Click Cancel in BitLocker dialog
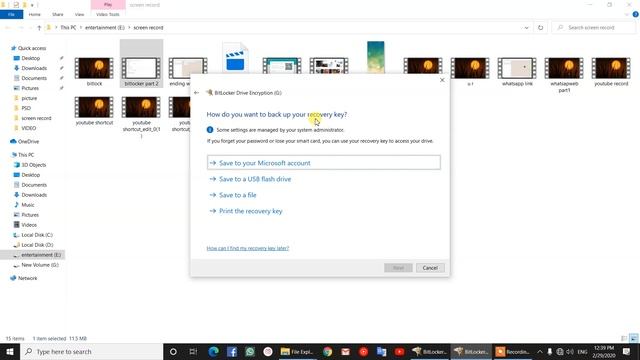640x360 pixels. [430, 268]
